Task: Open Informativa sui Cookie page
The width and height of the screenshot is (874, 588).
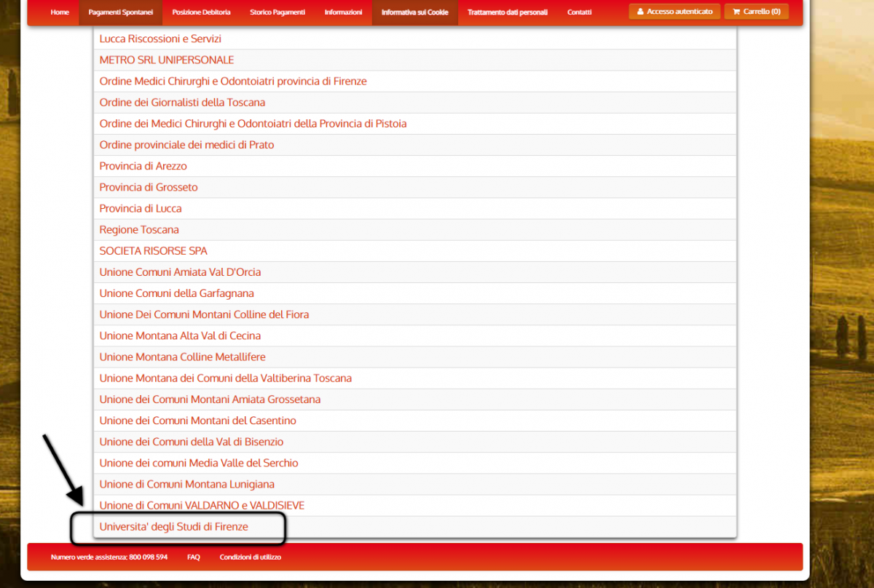Action: tap(414, 12)
